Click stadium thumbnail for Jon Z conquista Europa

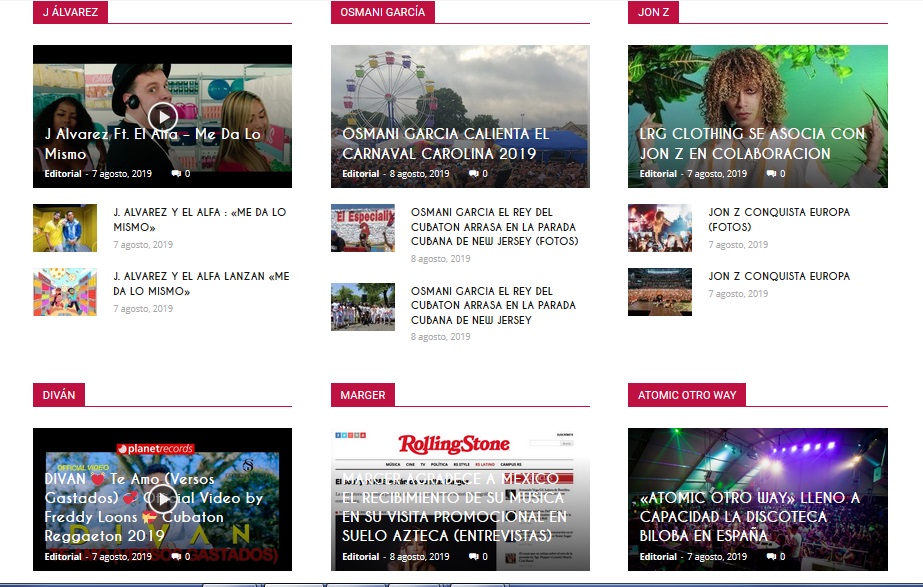pos(660,292)
